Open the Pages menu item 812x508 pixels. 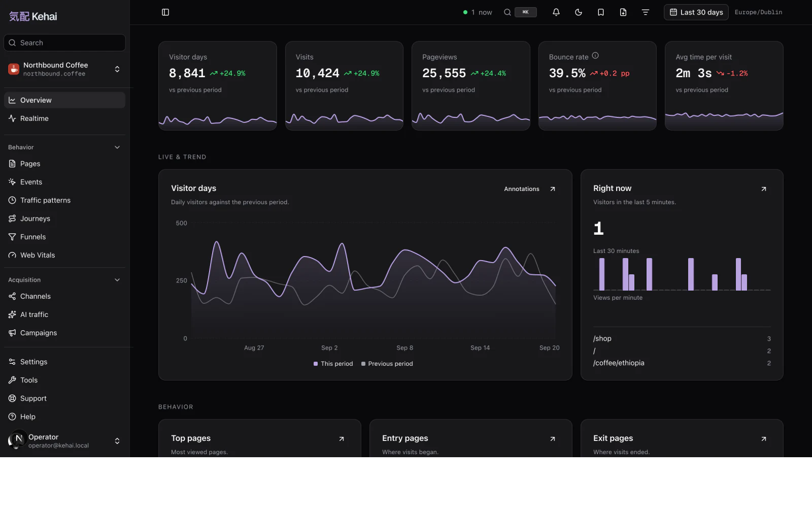click(x=64, y=164)
